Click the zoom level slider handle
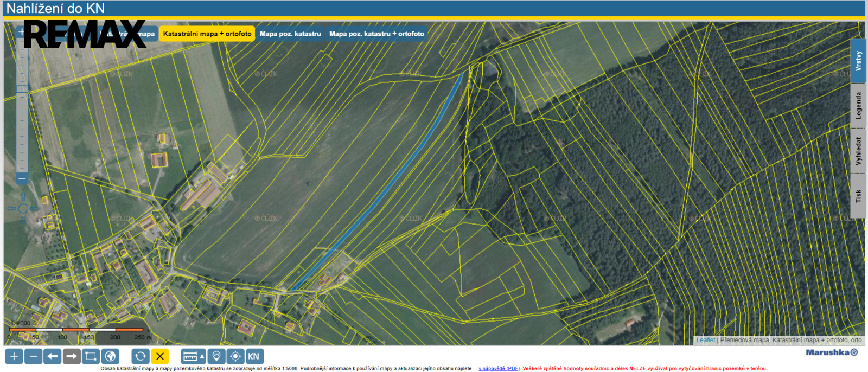868x372 pixels. 22,89
